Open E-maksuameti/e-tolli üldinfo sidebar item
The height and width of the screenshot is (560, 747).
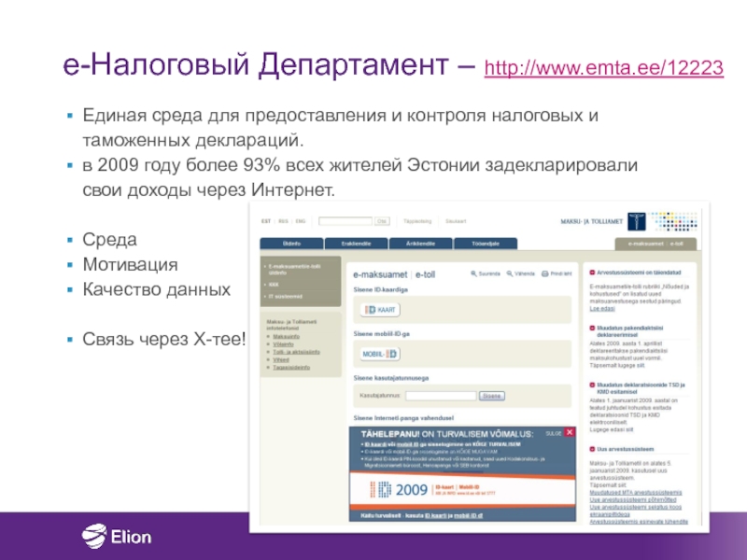point(294,270)
